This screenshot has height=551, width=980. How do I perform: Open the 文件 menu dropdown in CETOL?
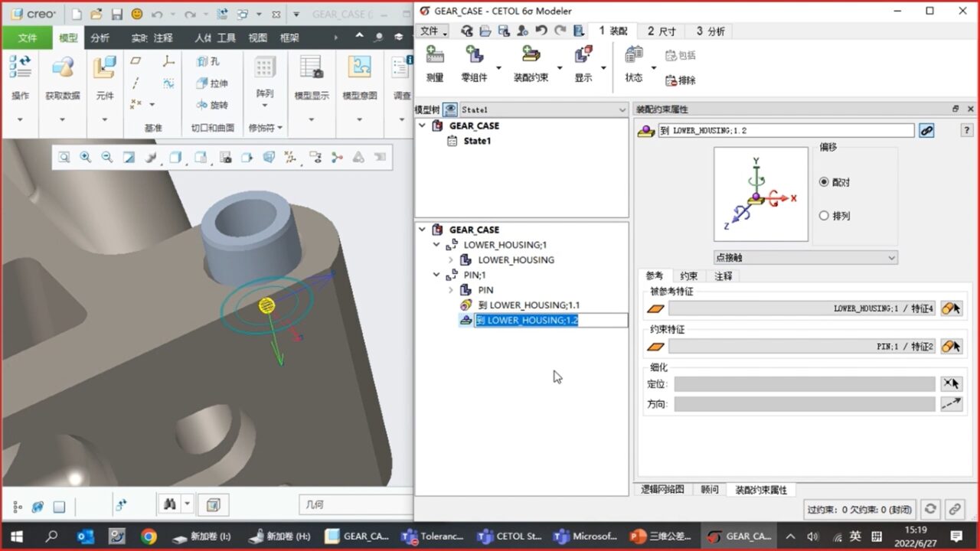pos(433,31)
